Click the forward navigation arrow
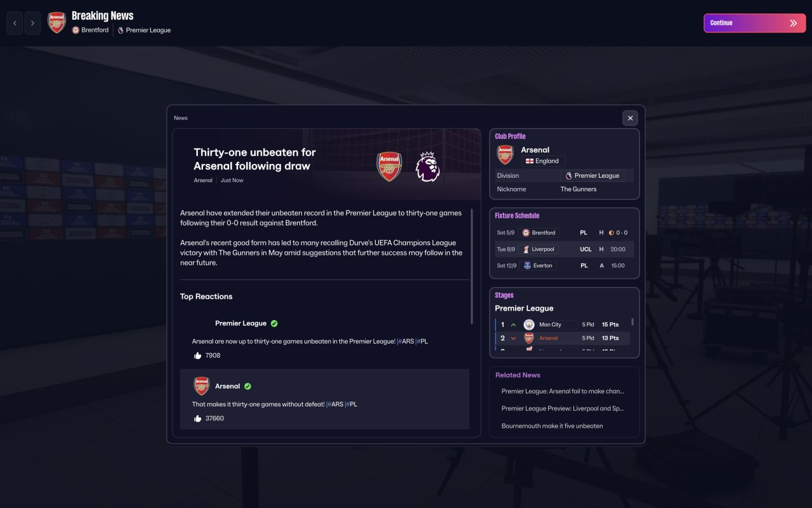812x508 pixels. click(33, 23)
